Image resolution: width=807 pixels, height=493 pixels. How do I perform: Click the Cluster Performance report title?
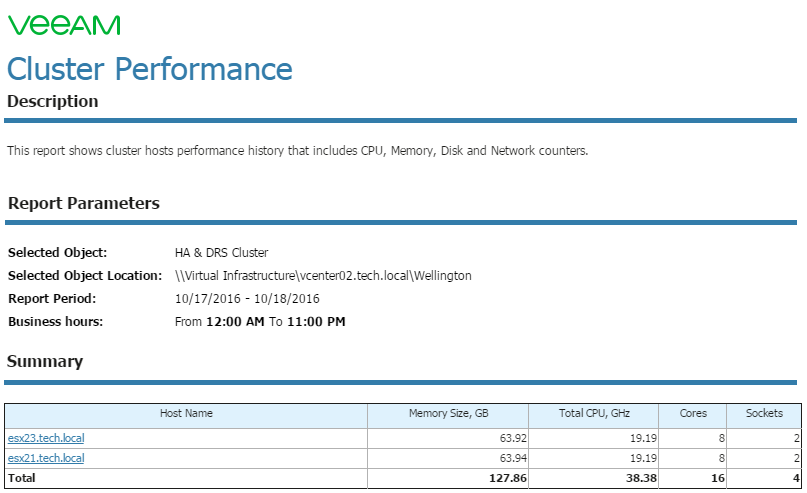click(x=150, y=69)
